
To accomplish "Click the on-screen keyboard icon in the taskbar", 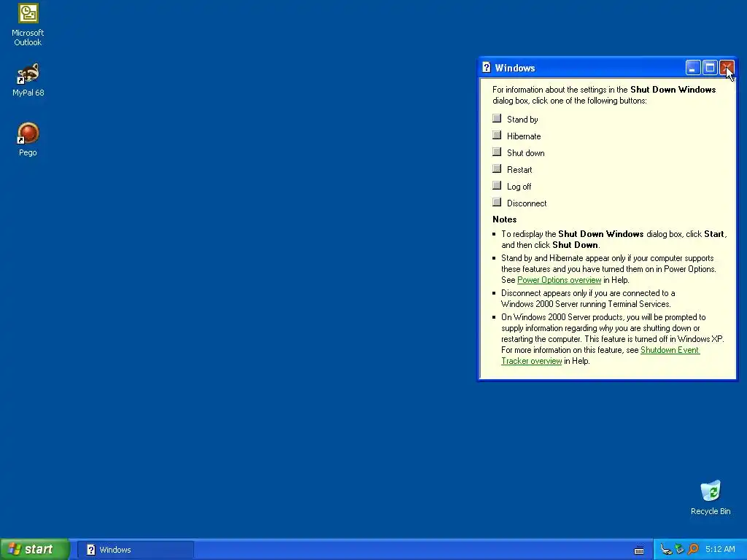I will click(x=639, y=550).
